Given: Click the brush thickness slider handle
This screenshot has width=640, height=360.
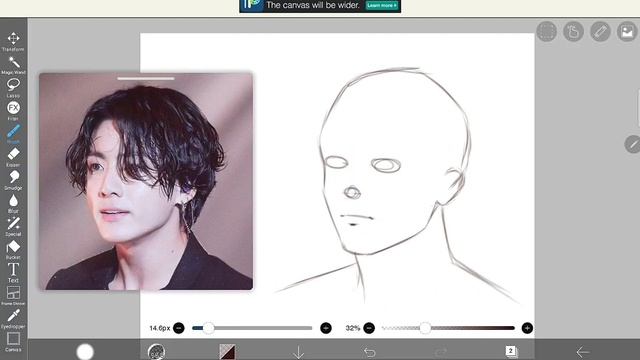Looking at the screenshot, I should click(209, 328).
